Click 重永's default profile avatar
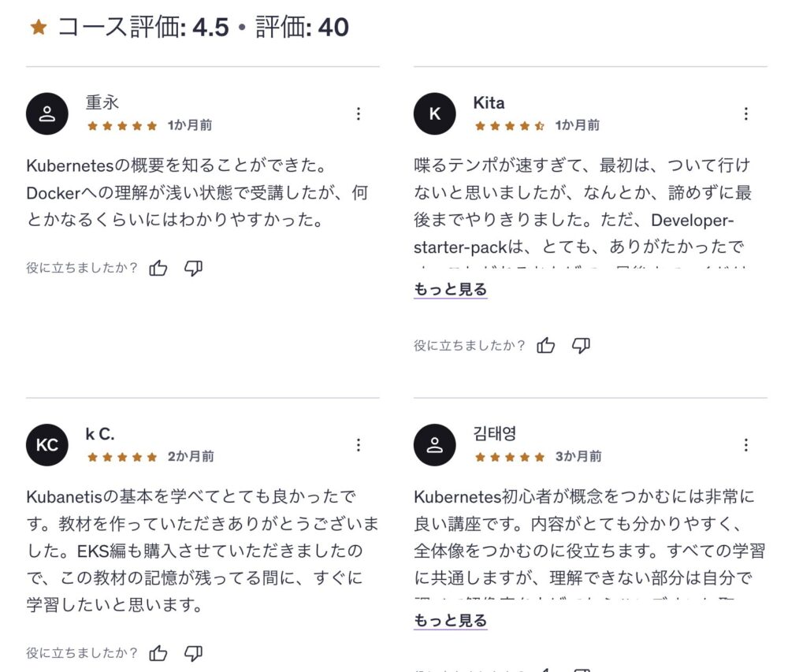Image resolution: width=788 pixels, height=672 pixels. 47,113
